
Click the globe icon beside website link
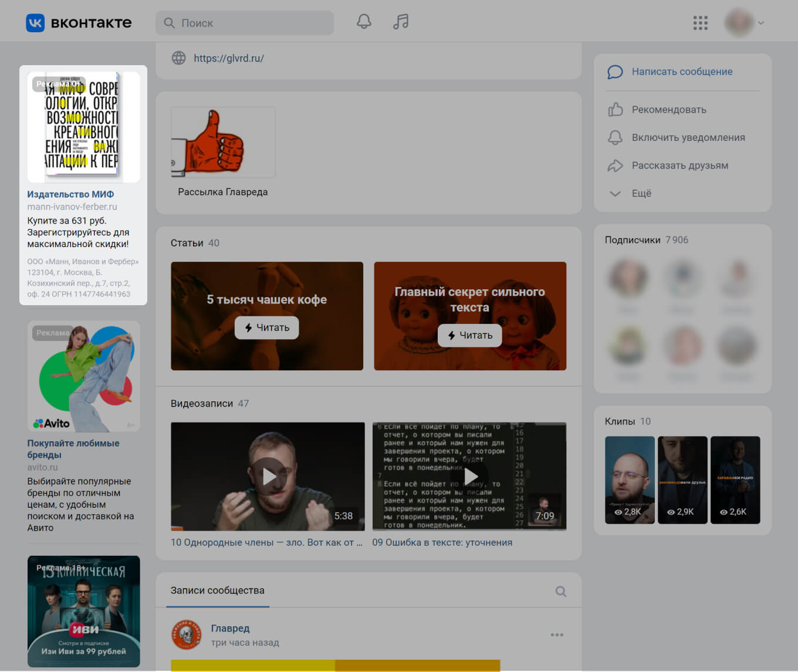click(x=178, y=58)
